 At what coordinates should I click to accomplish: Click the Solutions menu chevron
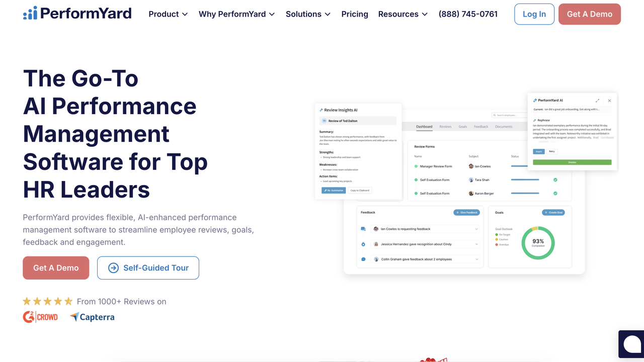coord(328,15)
